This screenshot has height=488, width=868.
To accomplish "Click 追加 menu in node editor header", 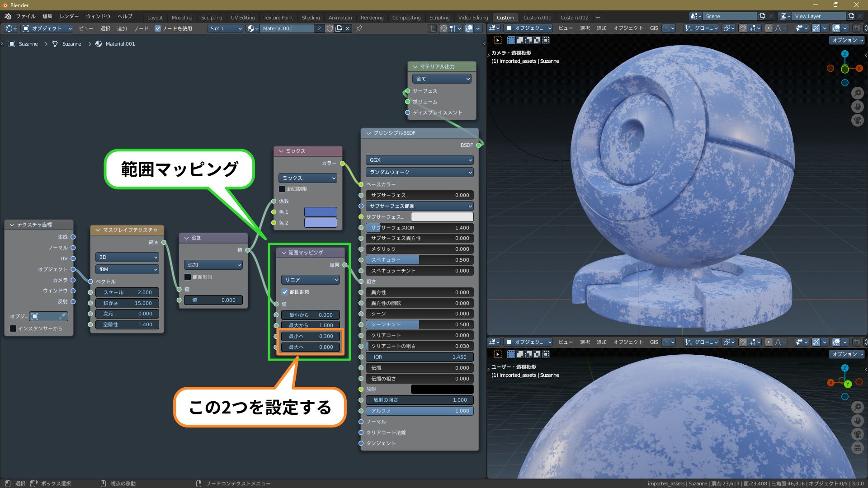I will pos(122,28).
